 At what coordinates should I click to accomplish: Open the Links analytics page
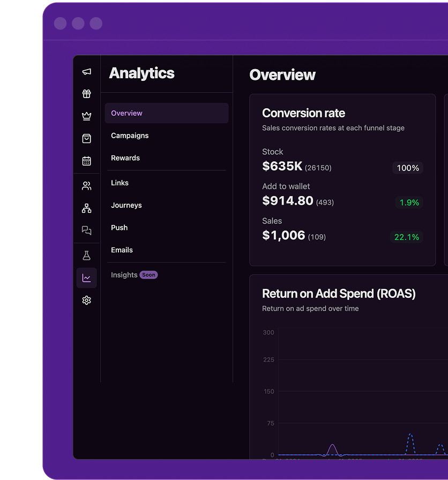120,183
